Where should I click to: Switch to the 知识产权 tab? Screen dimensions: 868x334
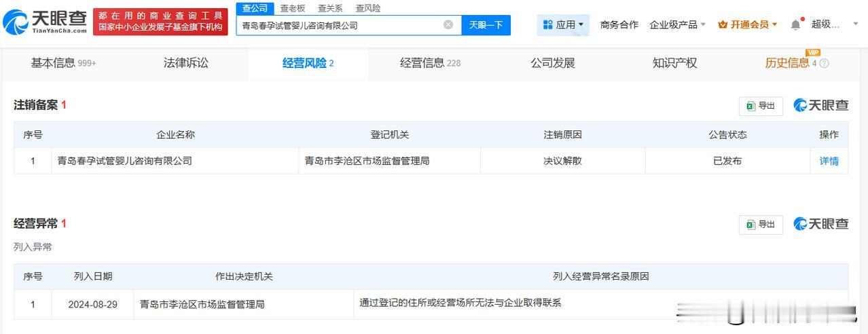[x=675, y=63]
